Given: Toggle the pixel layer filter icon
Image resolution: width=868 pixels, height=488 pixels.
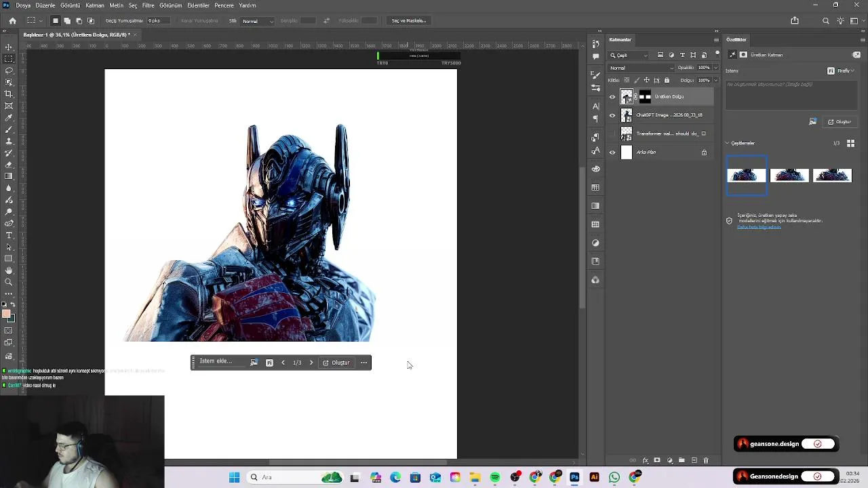Looking at the screenshot, I should [660, 55].
